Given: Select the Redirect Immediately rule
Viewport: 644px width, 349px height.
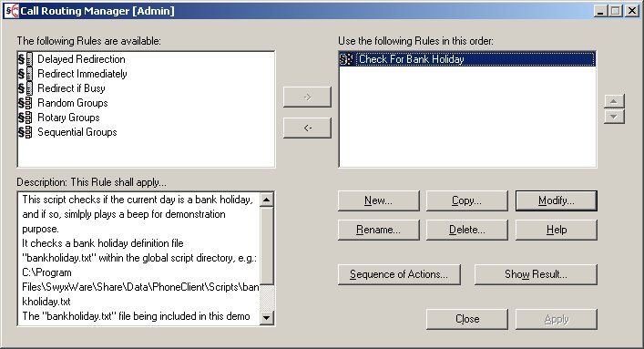Looking at the screenshot, I should click(82, 74).
